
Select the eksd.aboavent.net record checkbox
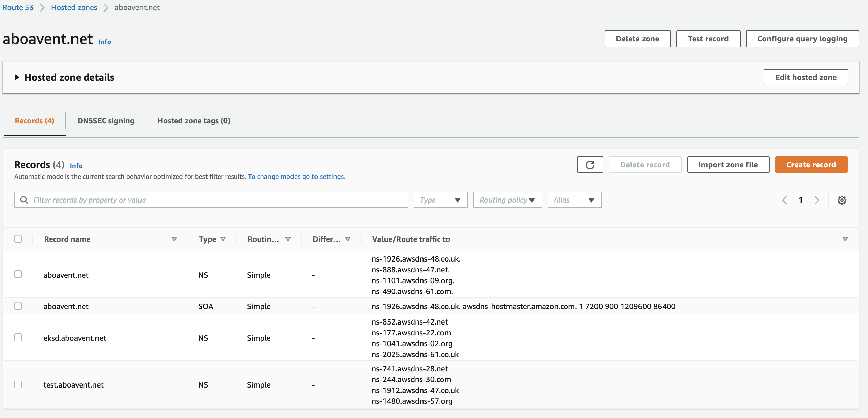[18, 337]
